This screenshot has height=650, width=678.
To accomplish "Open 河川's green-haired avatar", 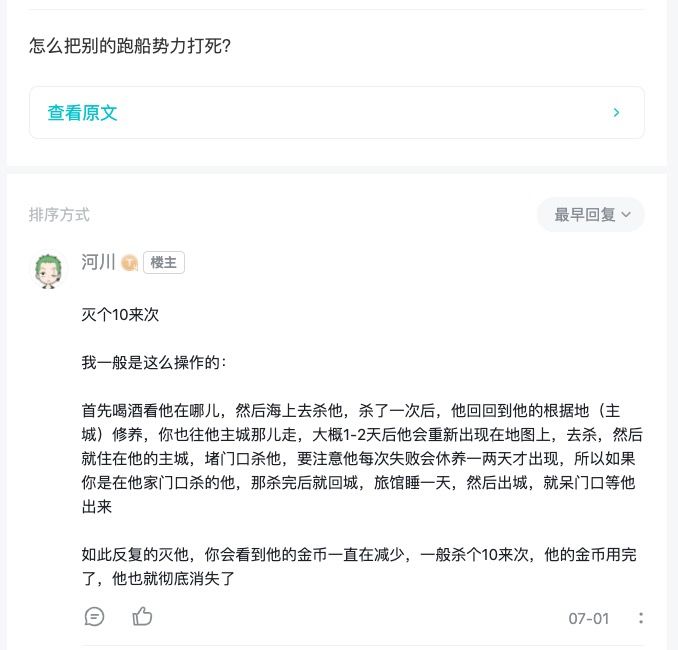I will click(x=48, y=270).
